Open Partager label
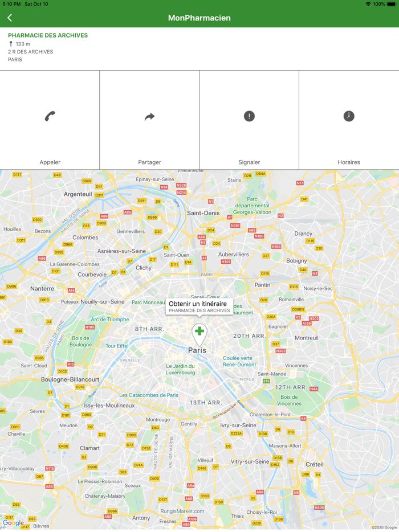399x532 pixels. [x=149, y=162]
